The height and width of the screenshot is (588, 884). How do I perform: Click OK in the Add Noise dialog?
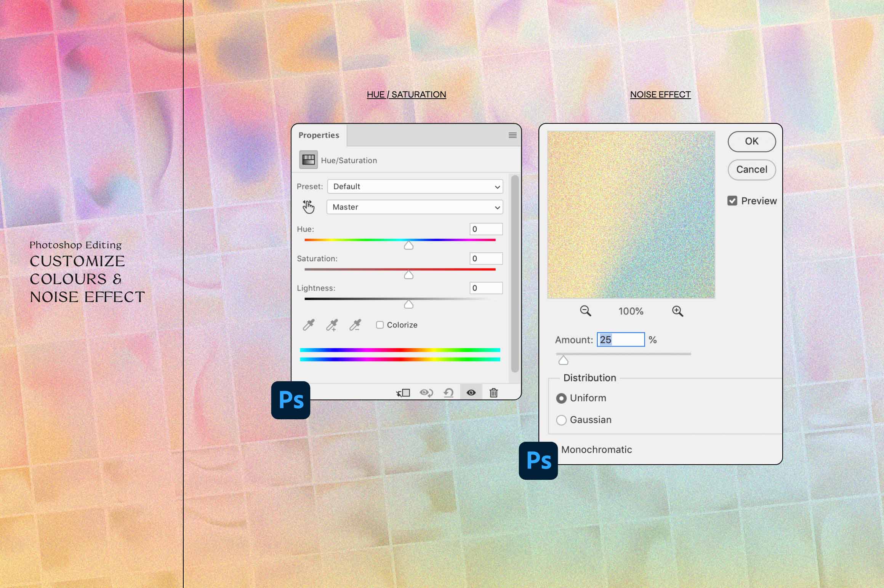pyautogui.click(x=751, y=141)
